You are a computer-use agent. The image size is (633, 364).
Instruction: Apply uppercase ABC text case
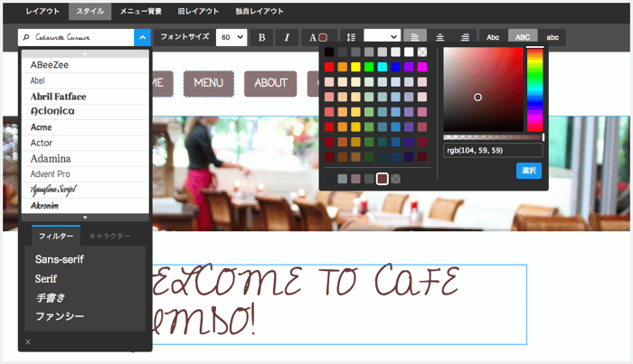point(523,38)
